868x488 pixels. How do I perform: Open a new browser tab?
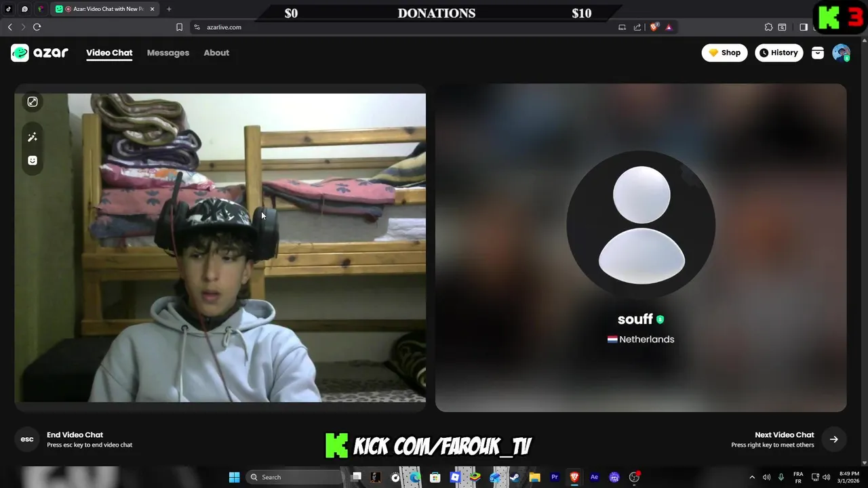point(169,9)
